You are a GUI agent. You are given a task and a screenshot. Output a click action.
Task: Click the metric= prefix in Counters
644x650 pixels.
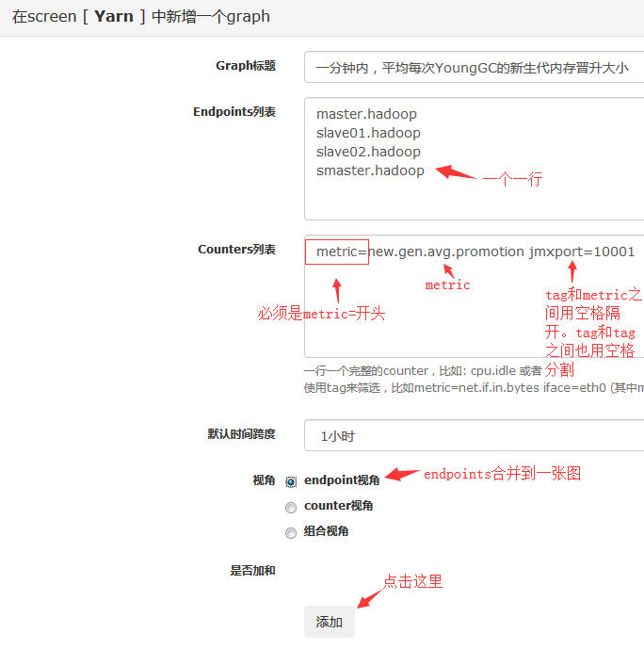point(337,252)
